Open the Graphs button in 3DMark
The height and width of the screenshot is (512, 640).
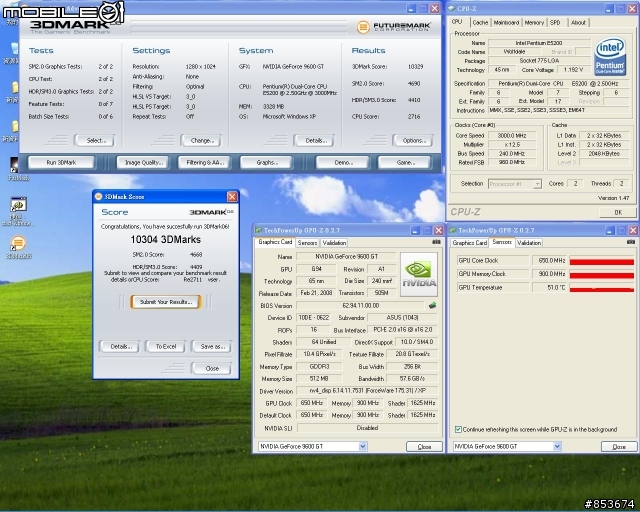click(267, 163)
